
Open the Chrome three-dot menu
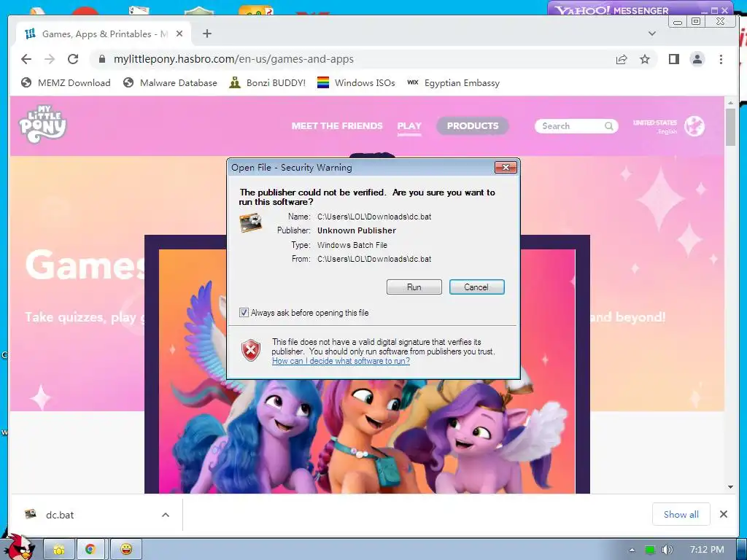coord(721,59)
